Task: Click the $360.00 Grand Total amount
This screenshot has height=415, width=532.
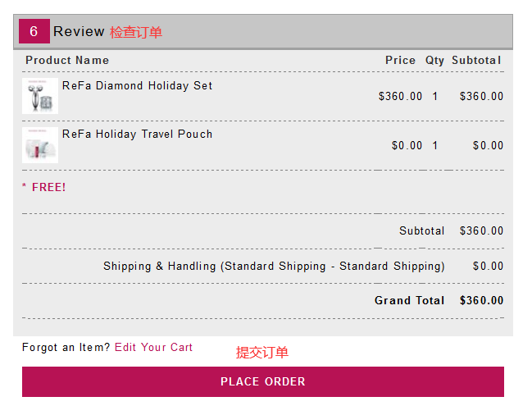Action: tap(481, 300)
